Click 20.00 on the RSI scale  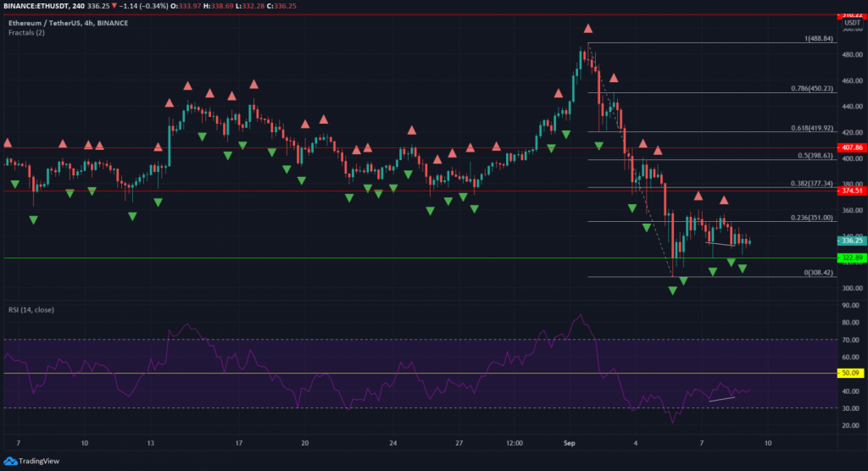coord(850,425)
